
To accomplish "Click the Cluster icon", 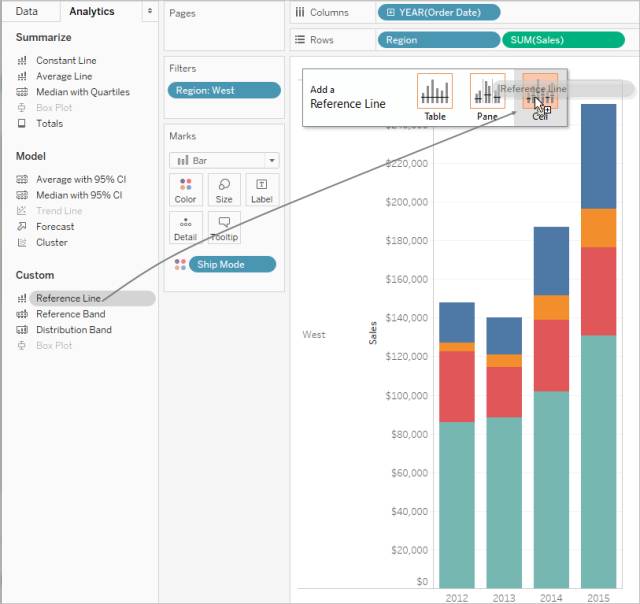I will tap(22, 242).
